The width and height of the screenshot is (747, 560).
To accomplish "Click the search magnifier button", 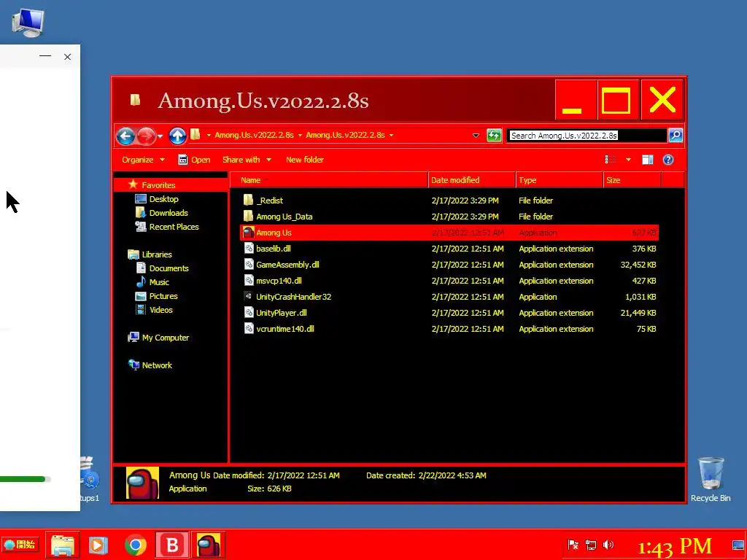I will tap(676, 135).
